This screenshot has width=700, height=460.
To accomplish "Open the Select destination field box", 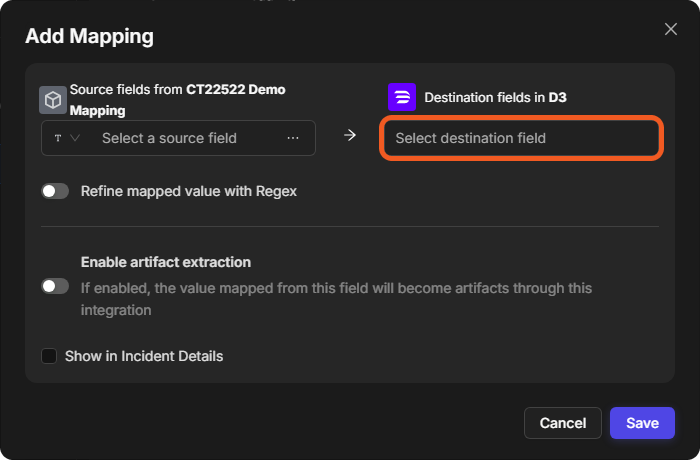I will [521, 138].
